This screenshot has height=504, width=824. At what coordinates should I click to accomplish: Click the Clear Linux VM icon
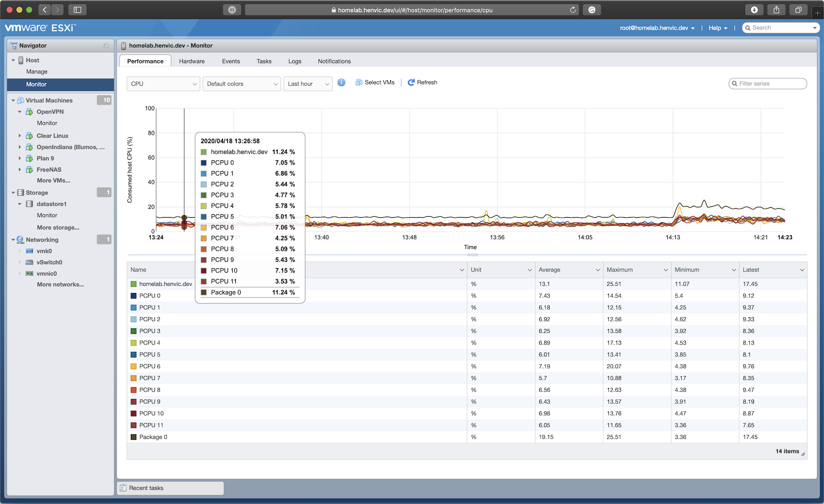tap(29, 136)
